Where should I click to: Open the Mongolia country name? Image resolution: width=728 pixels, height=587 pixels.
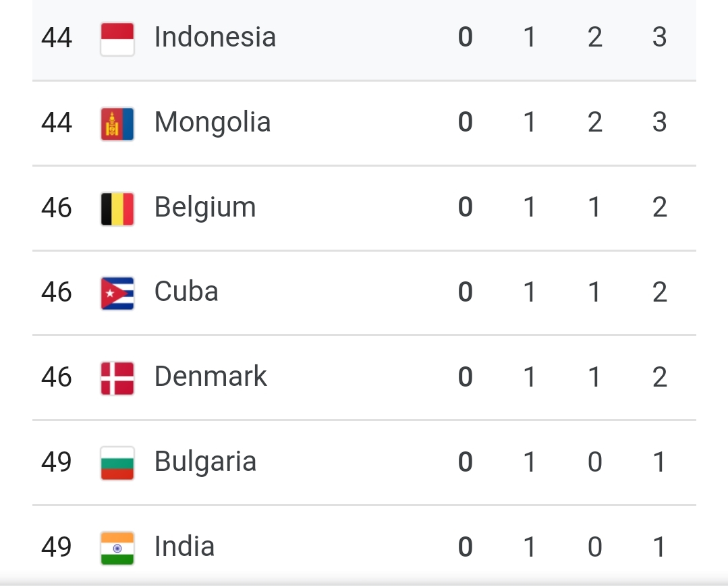(x=213, y=123)
